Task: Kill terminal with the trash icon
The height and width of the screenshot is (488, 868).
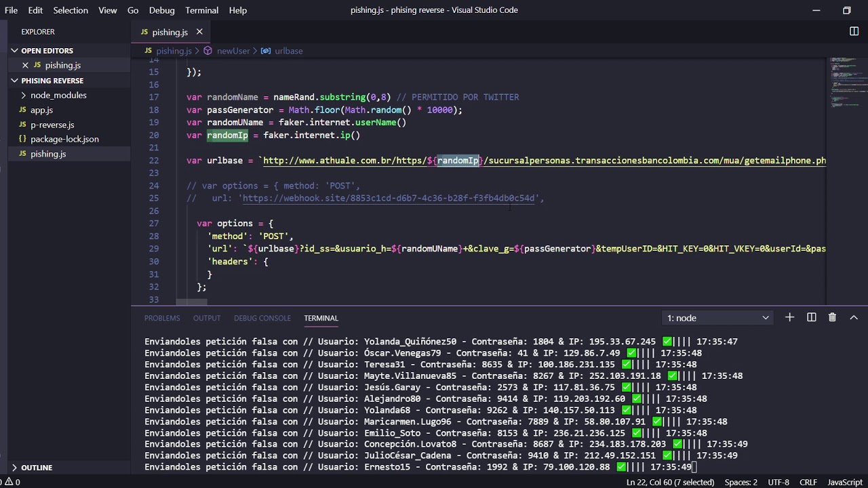Action: [832, 317]
